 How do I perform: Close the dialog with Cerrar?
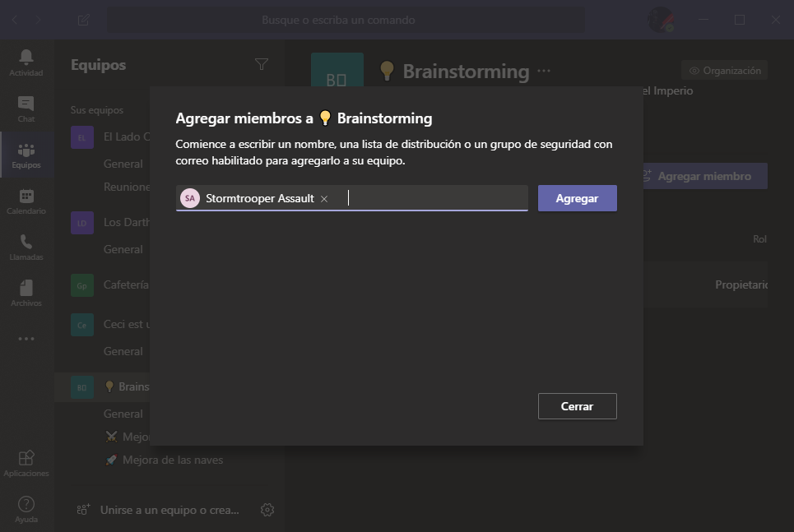tap(577, 405)
